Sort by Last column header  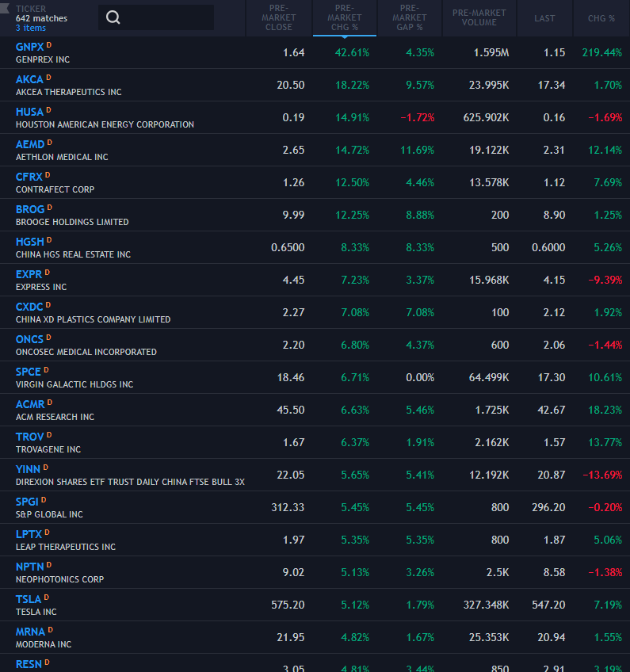click(544, 18)
